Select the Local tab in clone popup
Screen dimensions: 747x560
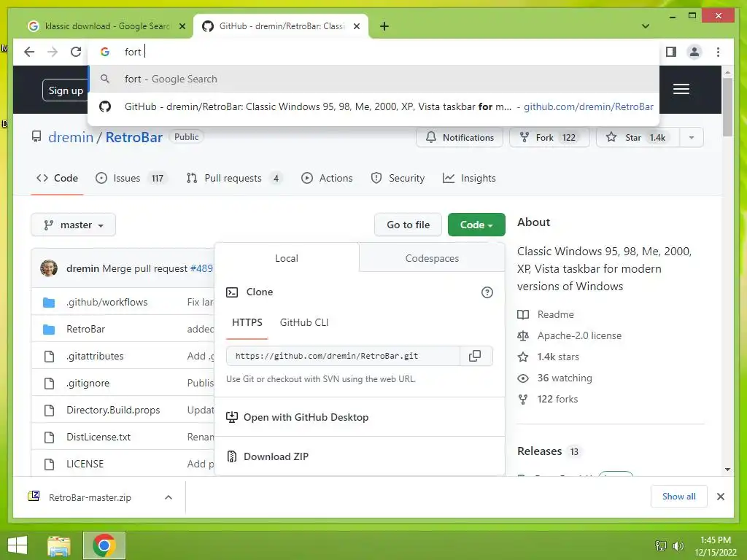coord(286,258)
